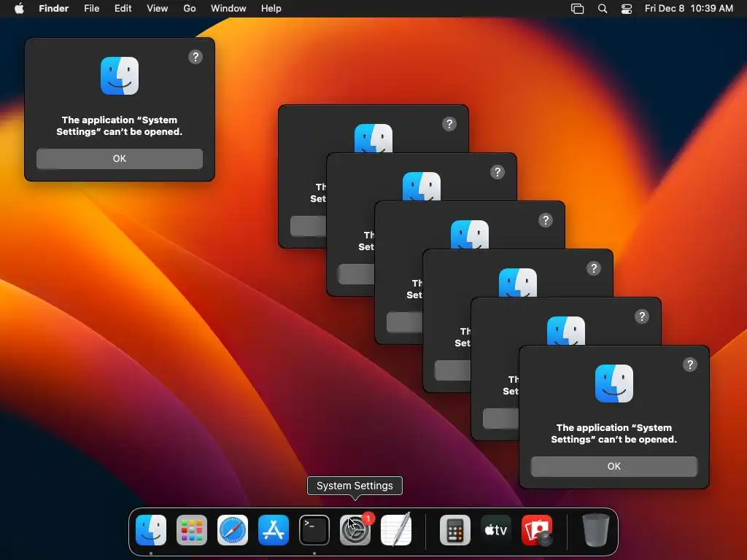Click the error message text in top-left dialog
This screenshot has width=747, height=560.
(x=120, y=125)
